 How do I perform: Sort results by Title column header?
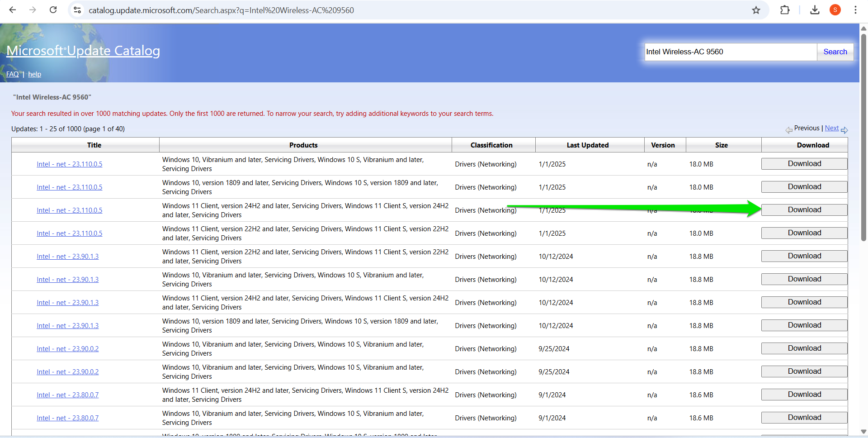94,145
